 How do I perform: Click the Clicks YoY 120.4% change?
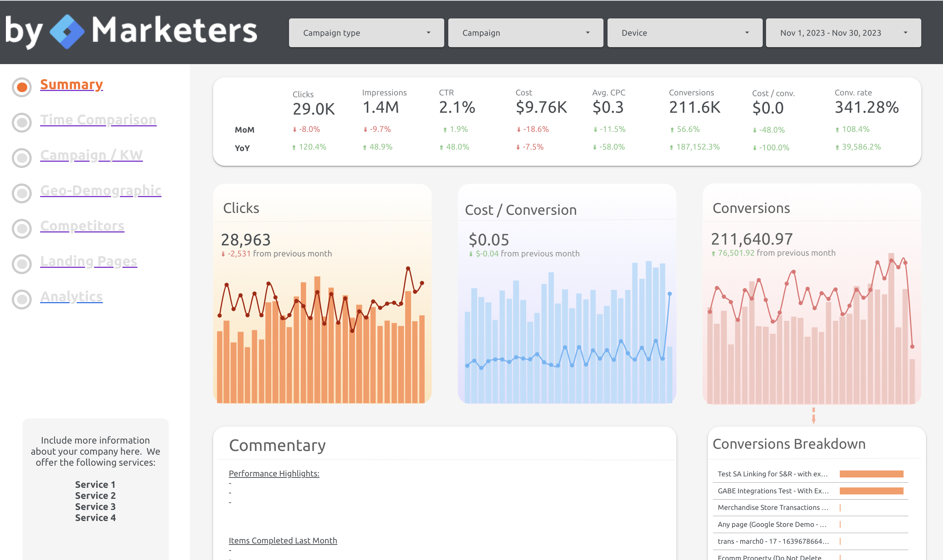pos(309,147)
